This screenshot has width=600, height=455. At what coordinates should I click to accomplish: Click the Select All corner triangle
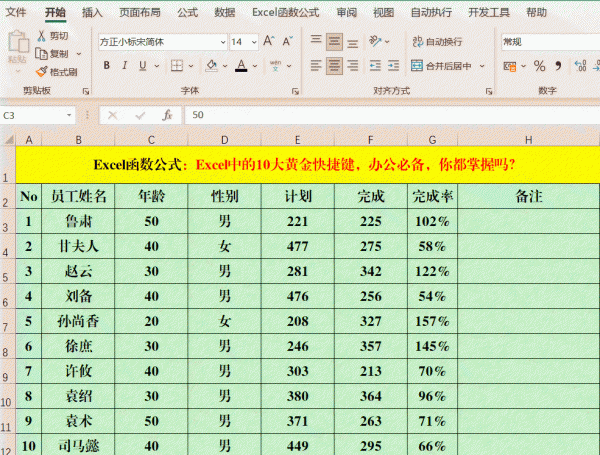coord(8,139)
